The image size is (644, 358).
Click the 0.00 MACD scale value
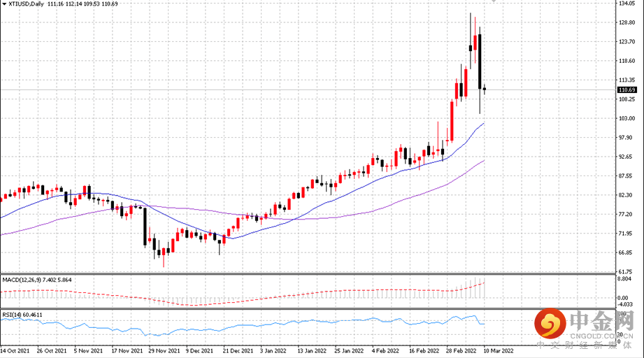point(624,298)
